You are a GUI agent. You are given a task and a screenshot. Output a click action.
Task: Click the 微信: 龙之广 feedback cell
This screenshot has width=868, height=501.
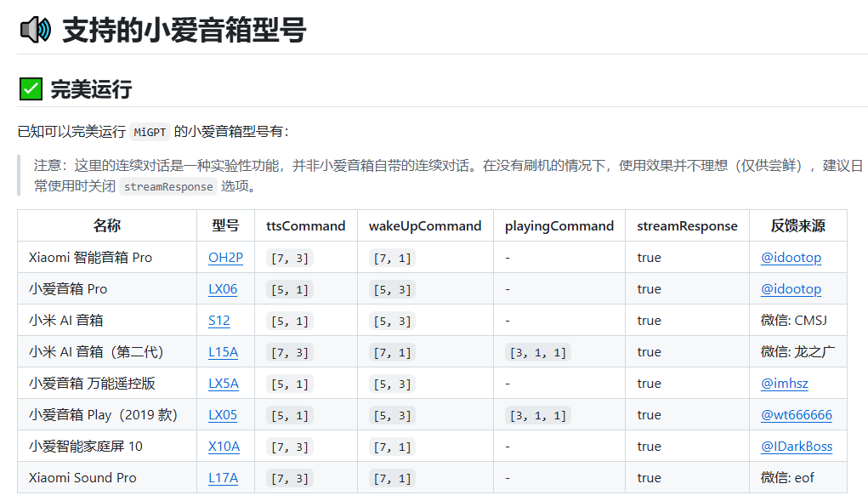pyautogui.click(x=797, y=352)
